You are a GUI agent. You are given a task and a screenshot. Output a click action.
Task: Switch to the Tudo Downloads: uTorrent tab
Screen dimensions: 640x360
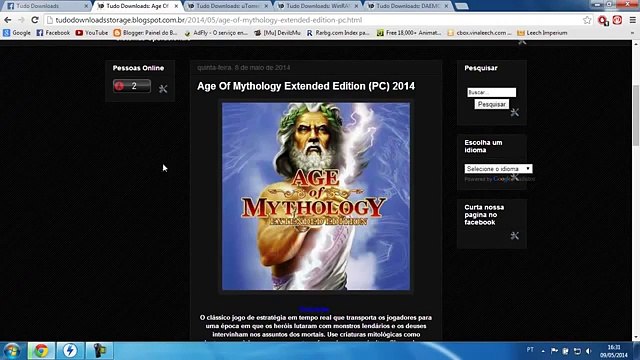228,6
